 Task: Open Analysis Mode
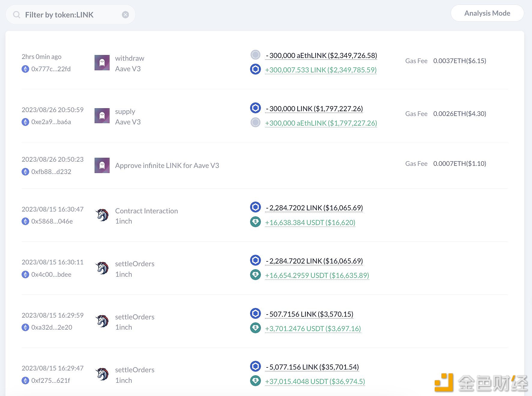pos(487,13)
